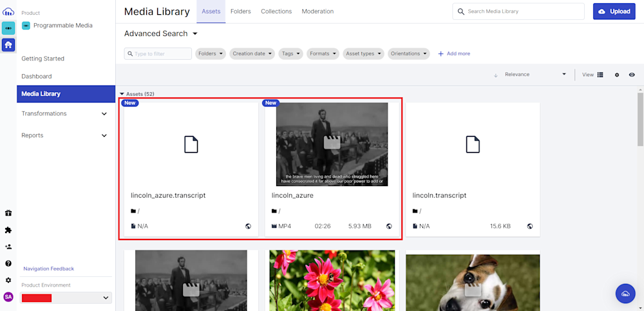Open the Navigation Feedback link

[48, 269]
